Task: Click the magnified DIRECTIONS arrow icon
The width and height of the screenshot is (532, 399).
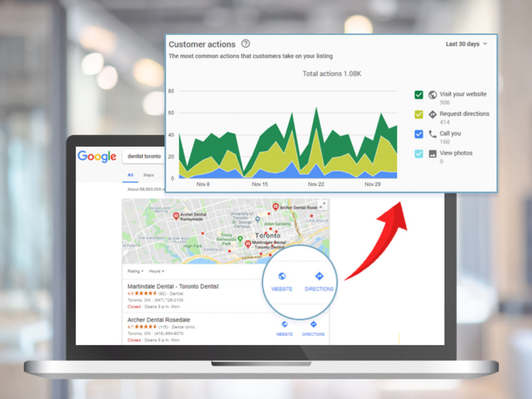Action: [319, 276]
